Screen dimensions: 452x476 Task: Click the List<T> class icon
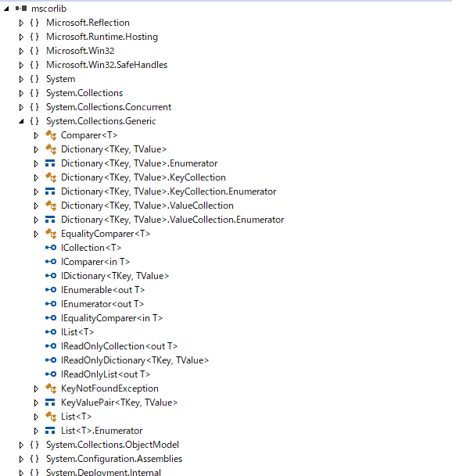click(51, 417)
